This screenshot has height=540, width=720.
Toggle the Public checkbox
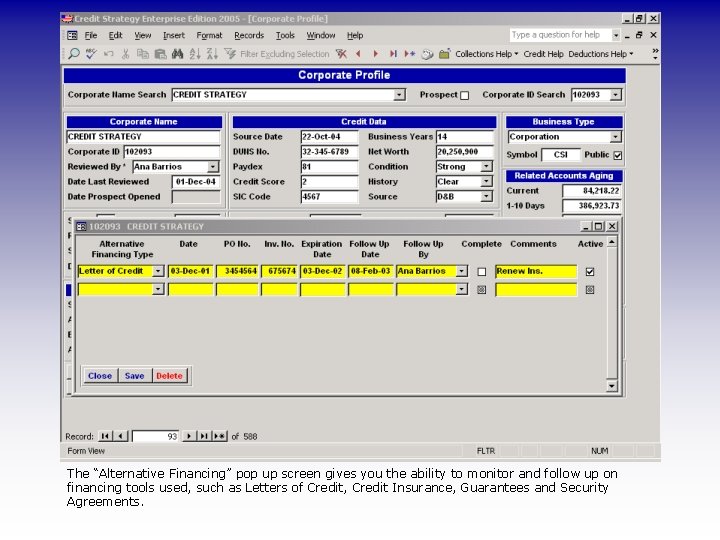618,155
